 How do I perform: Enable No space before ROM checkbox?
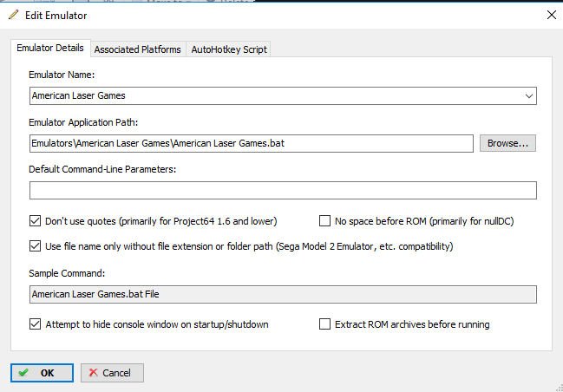324,221
